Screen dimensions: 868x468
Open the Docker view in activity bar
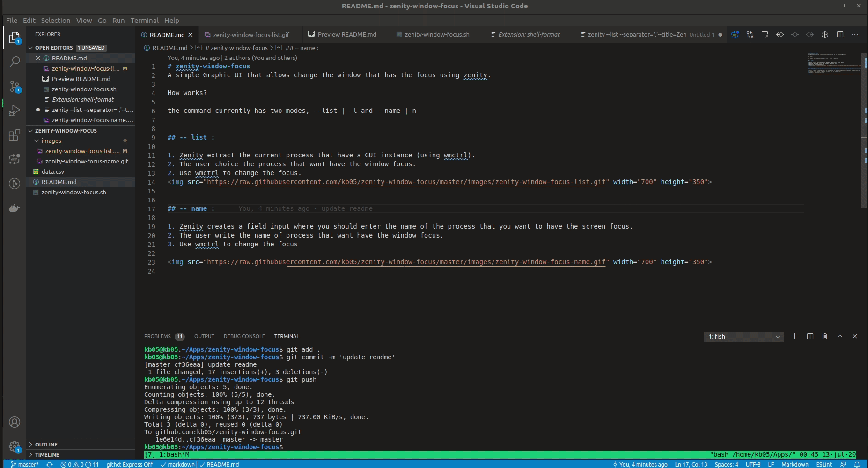coord(15,208)
